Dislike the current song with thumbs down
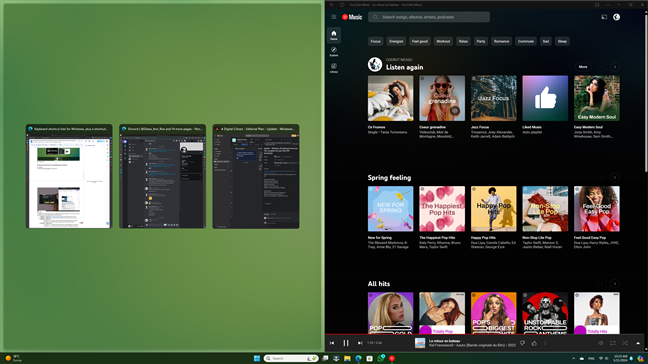This screenshot has height=364, width=648. (x=522, y=343)
